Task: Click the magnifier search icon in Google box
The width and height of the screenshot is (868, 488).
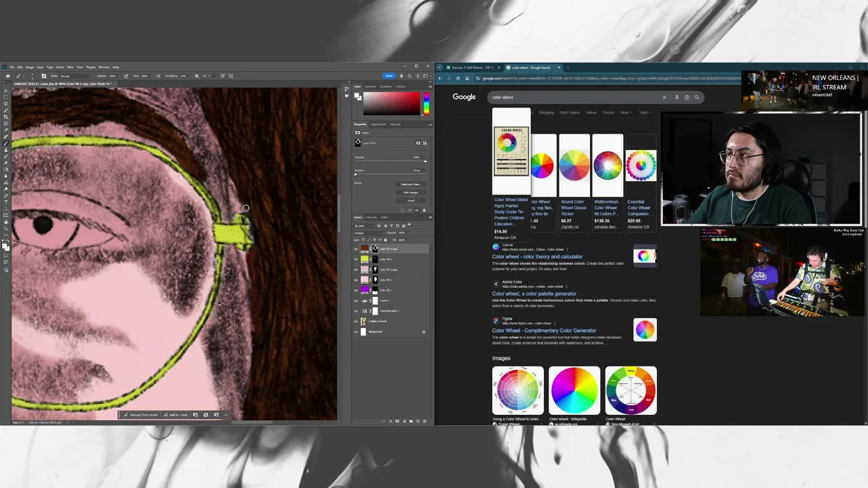Action: [697, 97]
